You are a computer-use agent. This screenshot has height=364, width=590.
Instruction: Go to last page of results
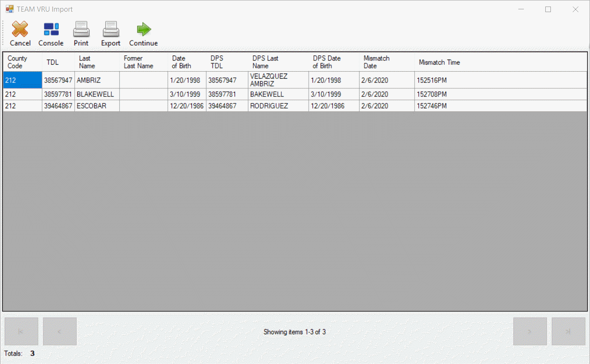pos(569,331)
